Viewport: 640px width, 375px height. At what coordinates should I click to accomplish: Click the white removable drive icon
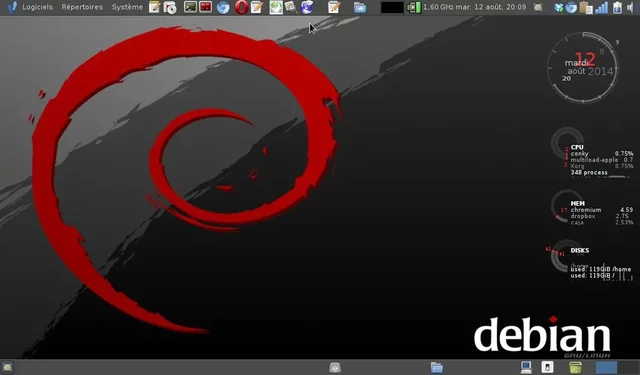point(547,367)
